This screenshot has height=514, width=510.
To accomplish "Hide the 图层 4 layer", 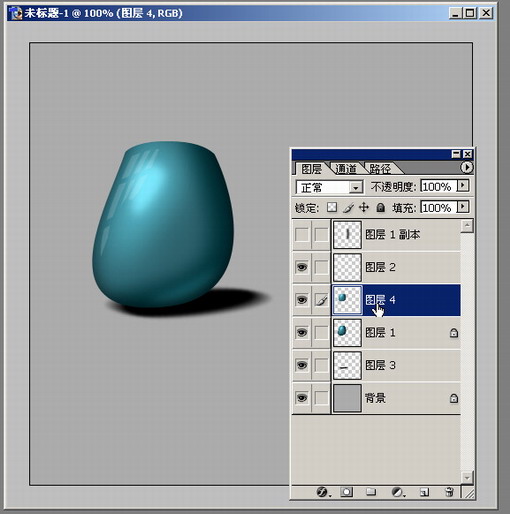I will [x=302, y=300].
